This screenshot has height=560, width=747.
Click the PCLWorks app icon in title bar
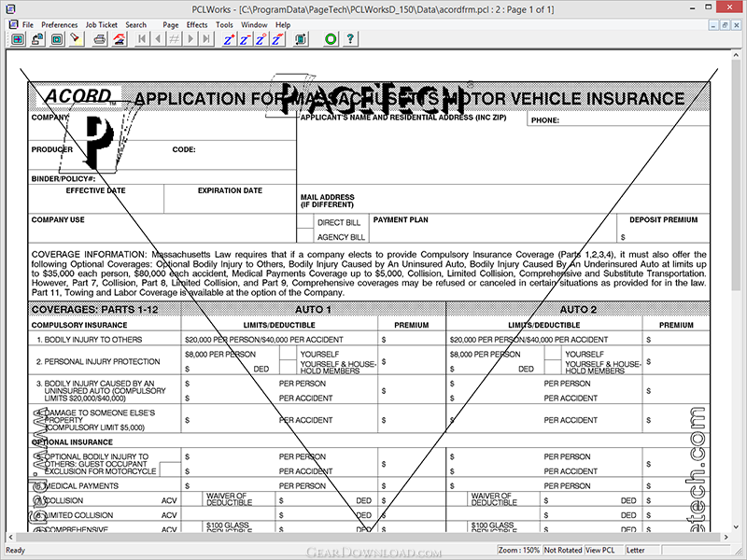9,8
